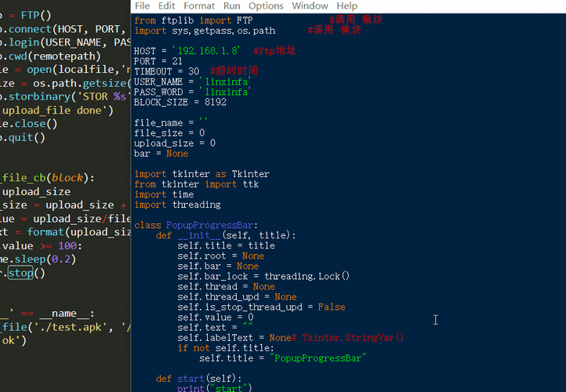
Task: Click 'from ftplib import FTP' line
Action: click(x=194, y=20)
